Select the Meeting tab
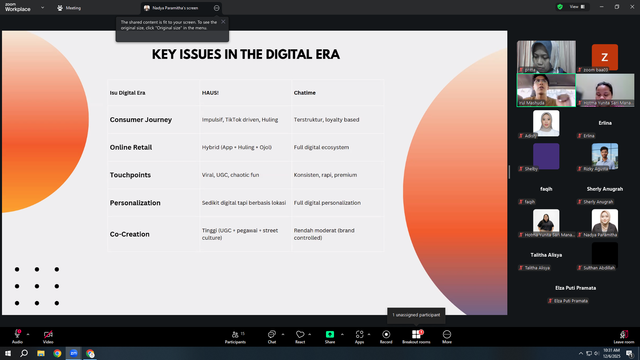 [x=69, y=8]
